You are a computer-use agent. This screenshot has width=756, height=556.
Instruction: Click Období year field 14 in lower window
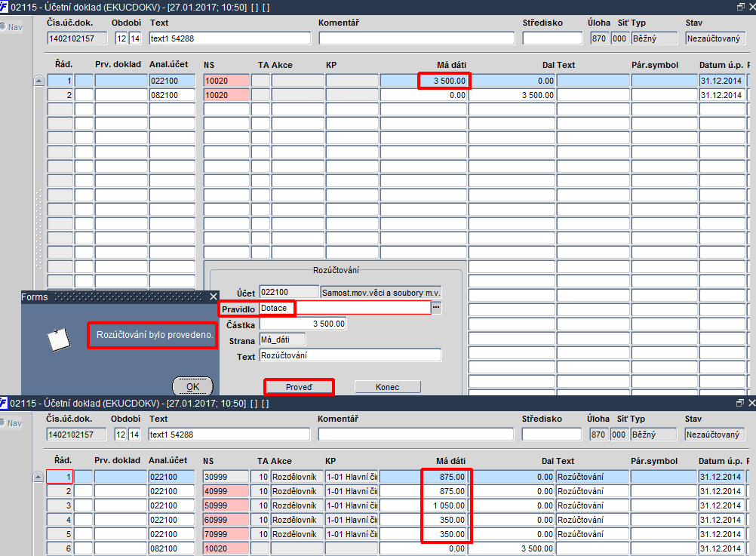click(134, 434)
